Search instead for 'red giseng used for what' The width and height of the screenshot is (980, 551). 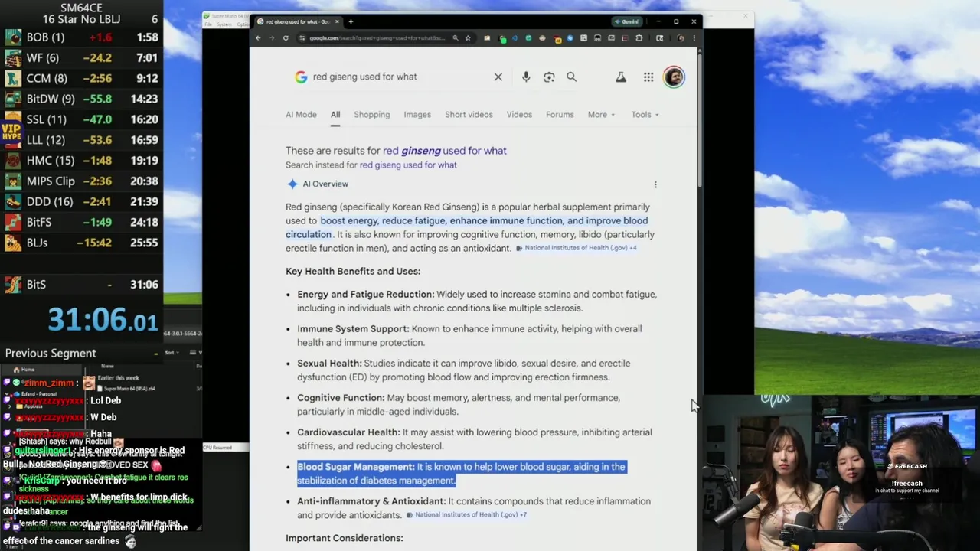point(408,165)
